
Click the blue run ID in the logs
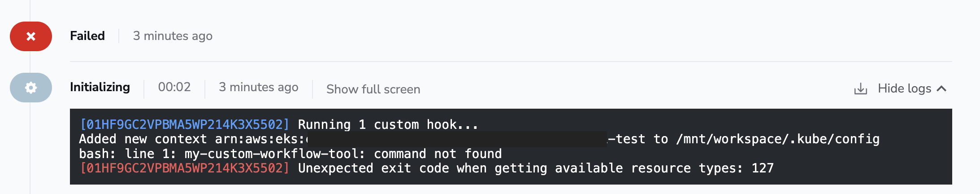pos(185,124)
